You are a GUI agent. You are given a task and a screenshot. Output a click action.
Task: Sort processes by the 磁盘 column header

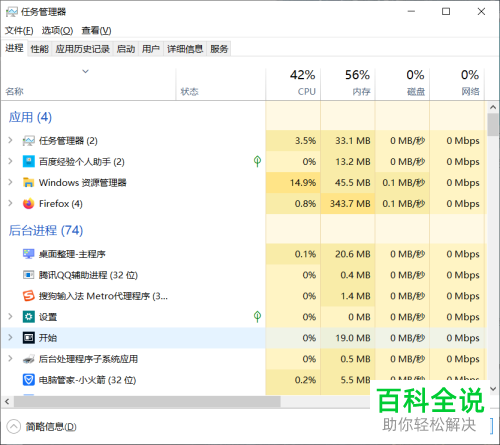[403, 84]
